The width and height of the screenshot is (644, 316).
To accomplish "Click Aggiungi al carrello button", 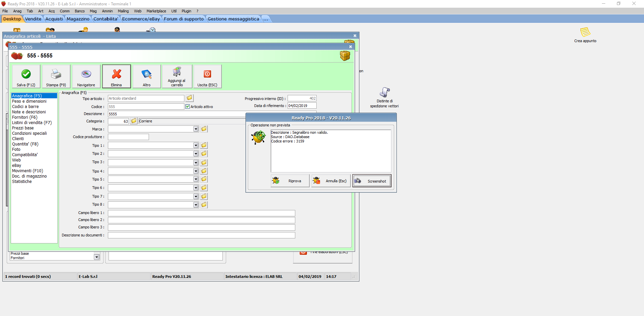I will tap(177, 76).
